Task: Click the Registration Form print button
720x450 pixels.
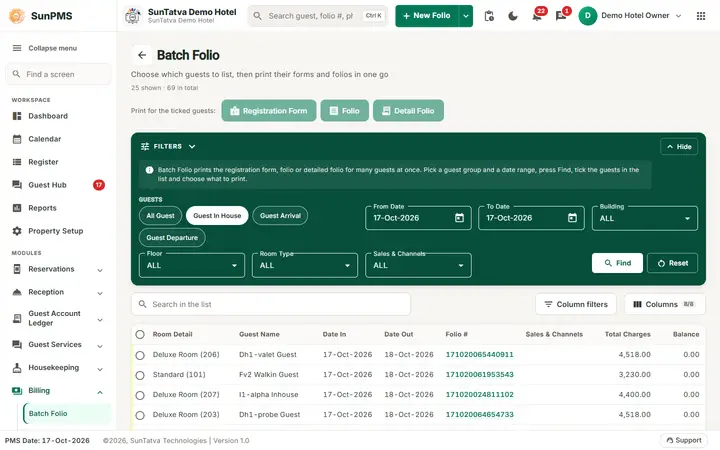Action: tap(269, 111)
